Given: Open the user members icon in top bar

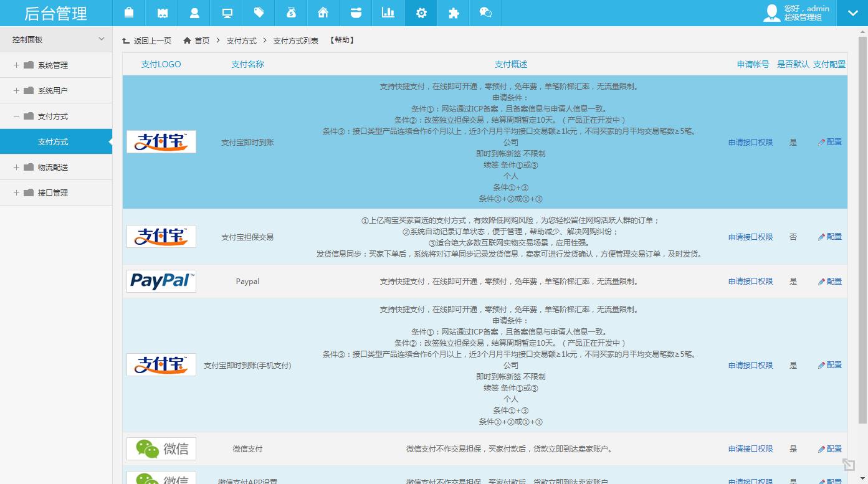Looking at the screenshot, I should (x=194, y=13).
